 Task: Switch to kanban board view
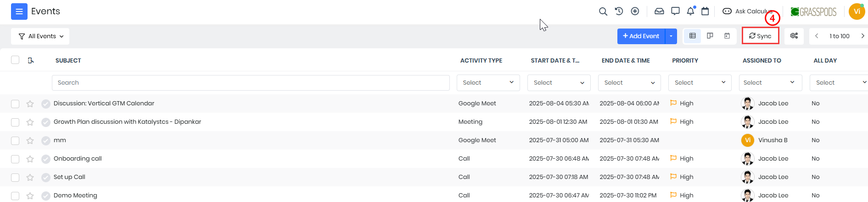(x=710, y=36)
